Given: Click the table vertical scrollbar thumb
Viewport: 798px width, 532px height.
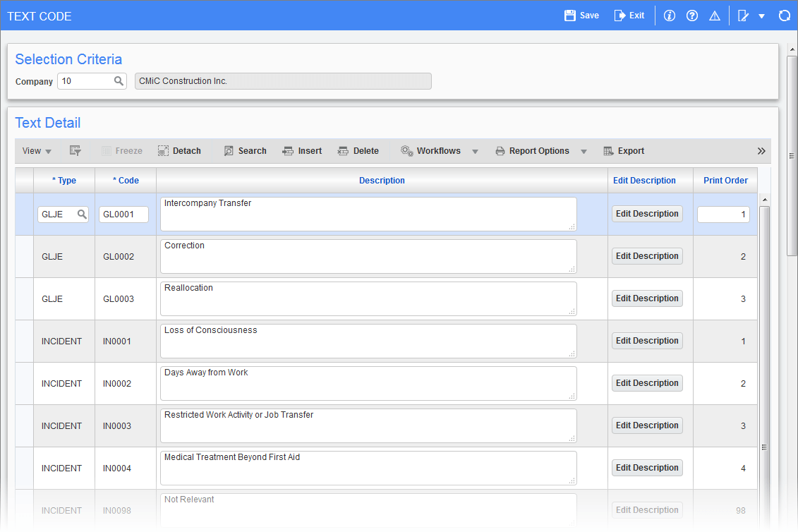Looking at the screenshot, I should click(x=764, y=367).
